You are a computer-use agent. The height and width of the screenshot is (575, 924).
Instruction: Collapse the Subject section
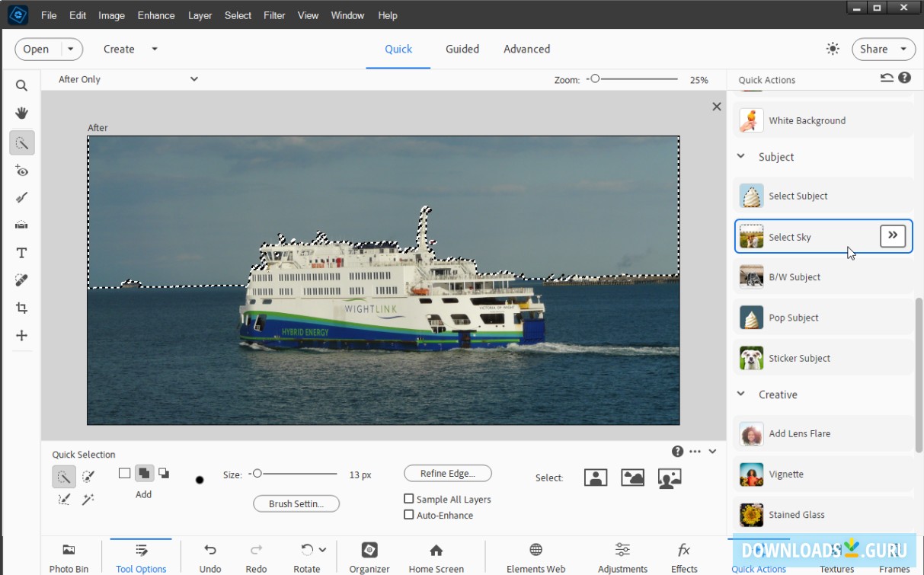coord(740,157)
